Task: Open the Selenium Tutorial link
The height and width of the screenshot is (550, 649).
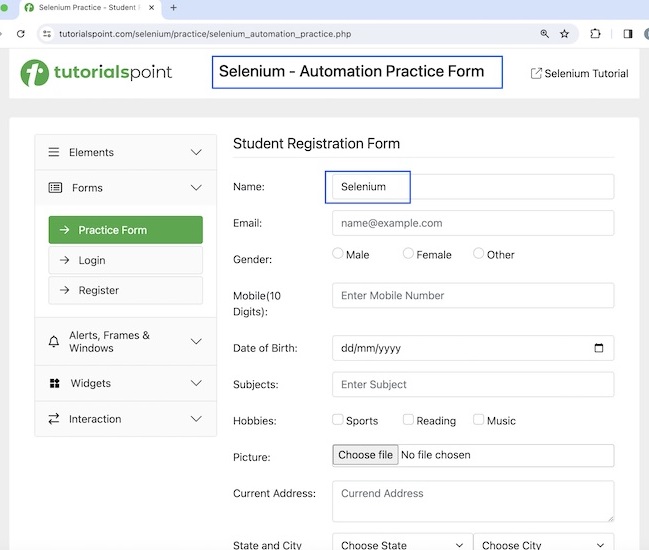Action: (579, 74)
